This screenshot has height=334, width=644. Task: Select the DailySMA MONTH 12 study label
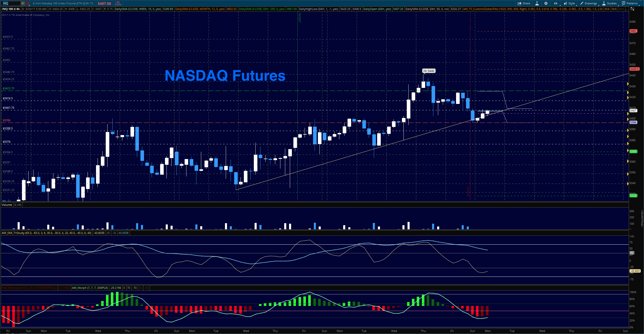click(200, 9)
